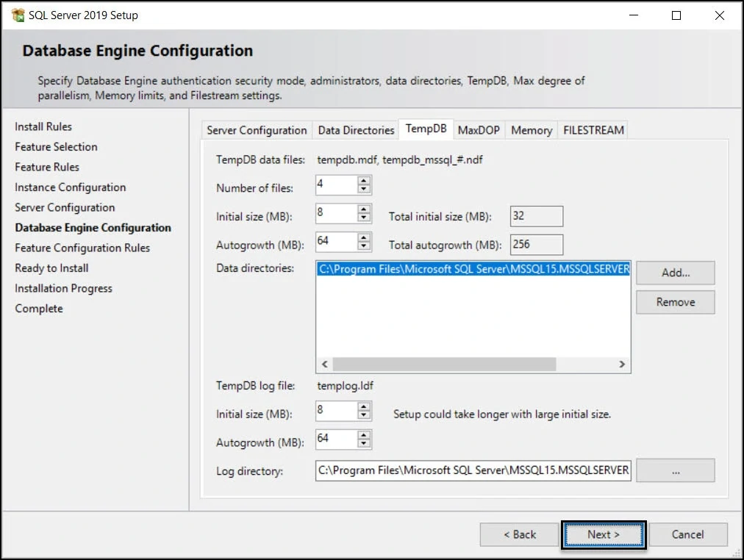Open the FILESTREAM tab
Screen dimensions: 744x560
pyautogui.click(x=593, y=130)
